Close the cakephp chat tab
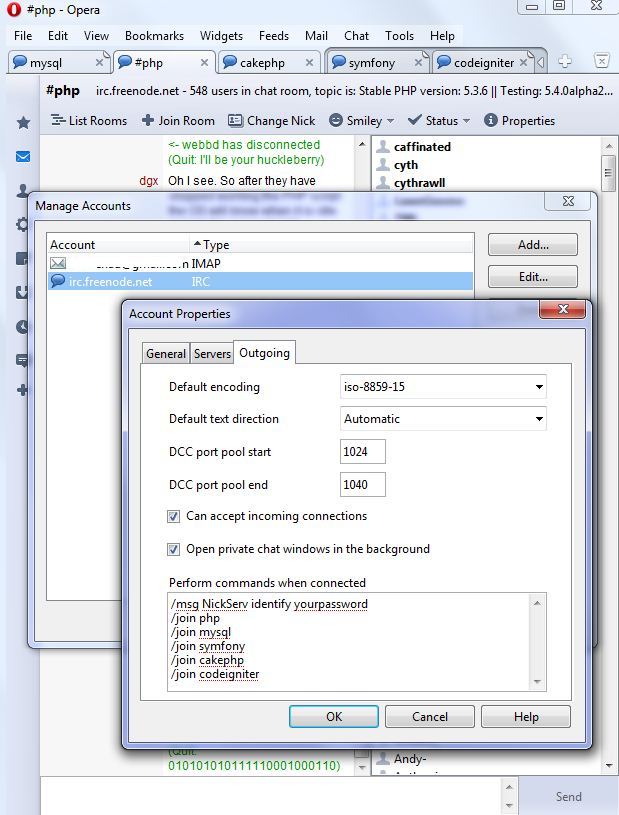 [309, 62]
